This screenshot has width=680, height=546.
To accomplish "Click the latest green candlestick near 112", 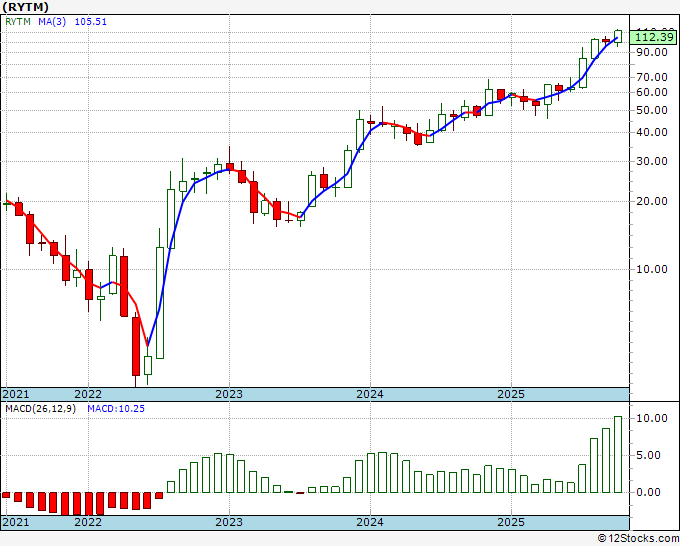I will 618,37.
